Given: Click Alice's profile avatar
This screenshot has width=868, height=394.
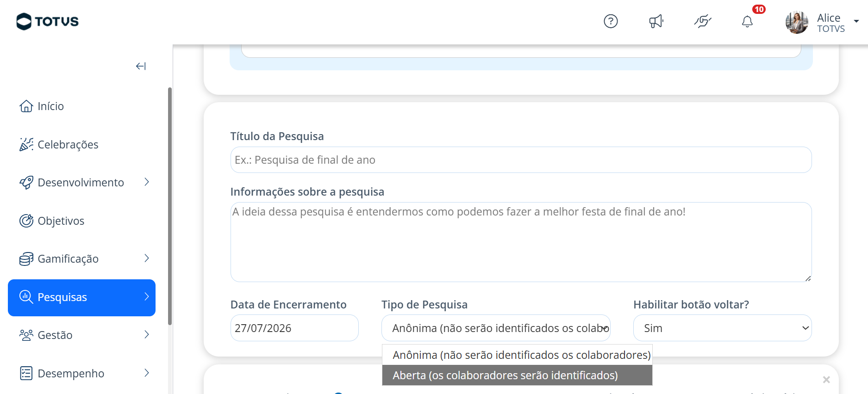Looking at the screenshot, I should pos(797,22).
